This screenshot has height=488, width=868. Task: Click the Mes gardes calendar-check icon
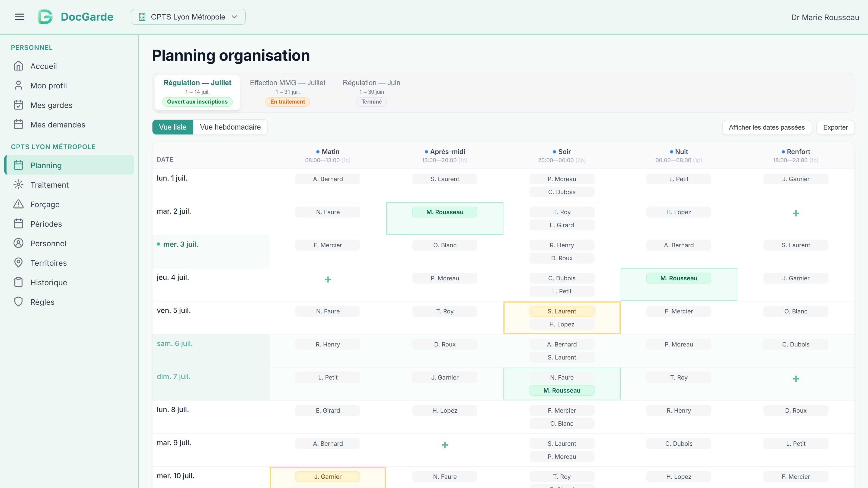18,105
